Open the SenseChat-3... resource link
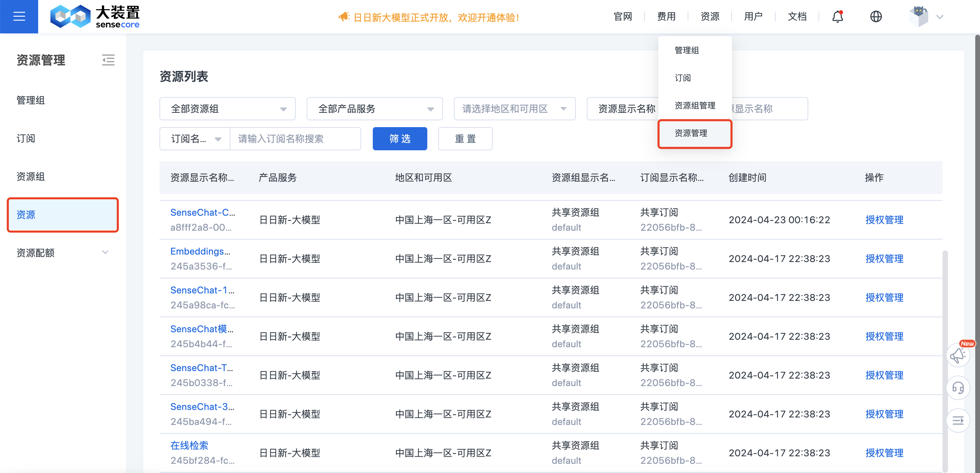The height and width of the screenshot is (473, 980). tap(202, 407)
